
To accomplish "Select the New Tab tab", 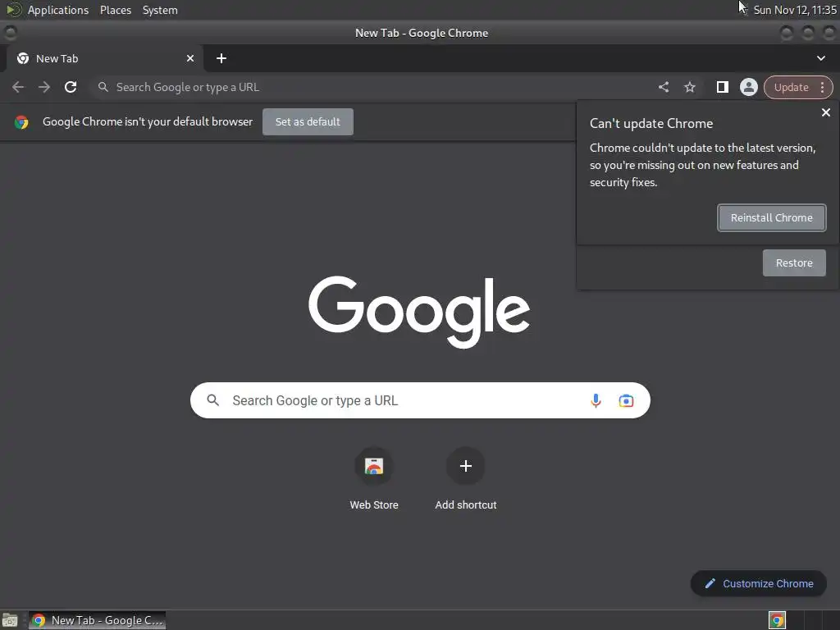I will 105,58.
